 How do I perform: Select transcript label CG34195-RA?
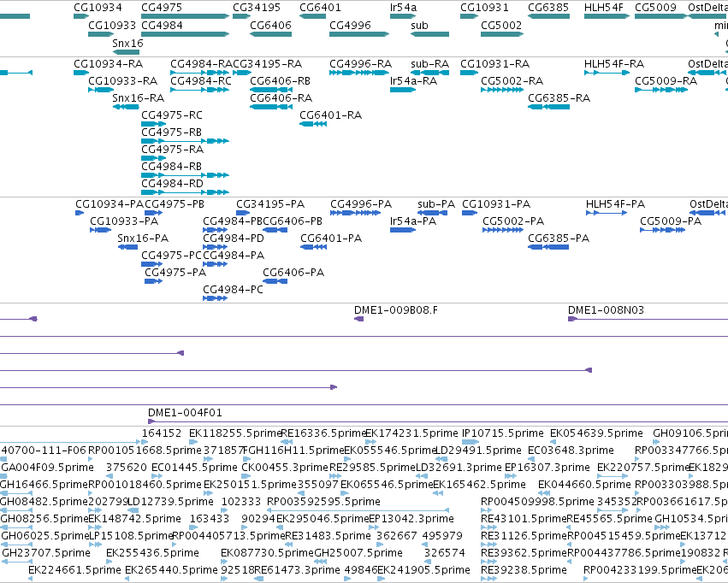268,63
